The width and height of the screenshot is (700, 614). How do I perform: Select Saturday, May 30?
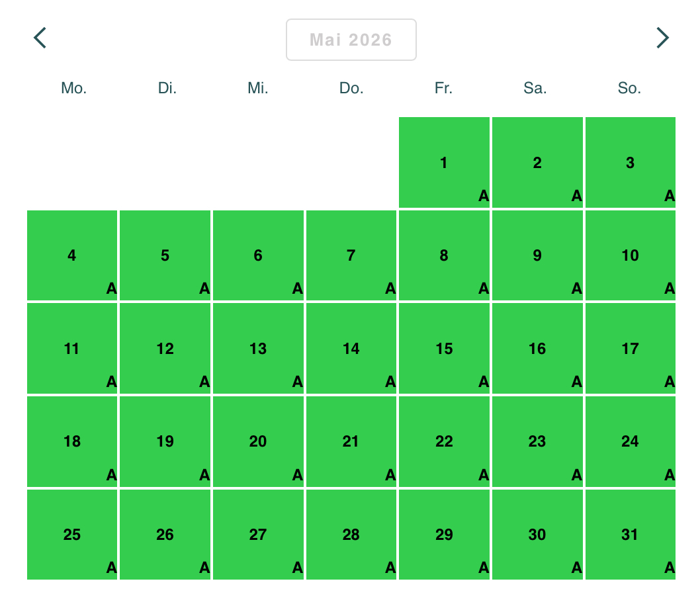(537, 535)
